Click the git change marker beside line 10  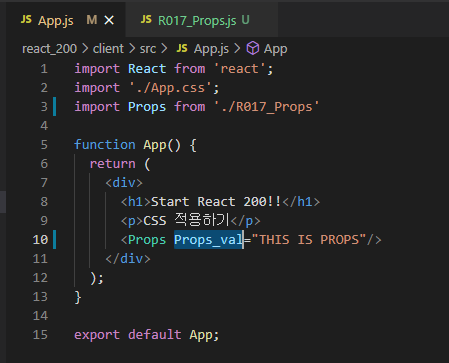[x=55, y=240]
